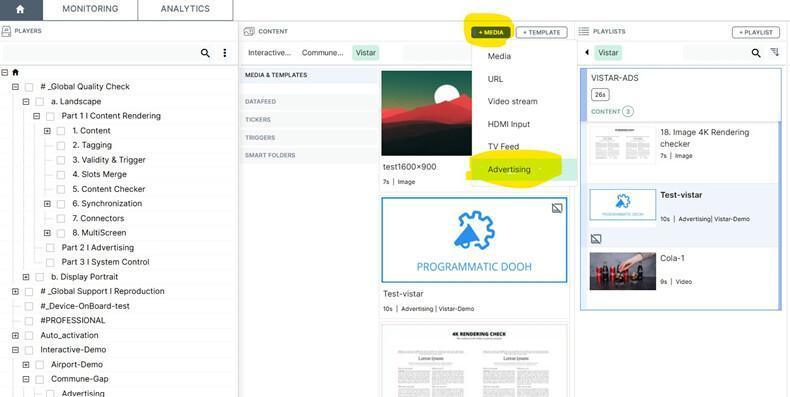This screenshot has height=397, width=790.
Task: Select the Airport-Demo tree row
Action: [77, 365]
